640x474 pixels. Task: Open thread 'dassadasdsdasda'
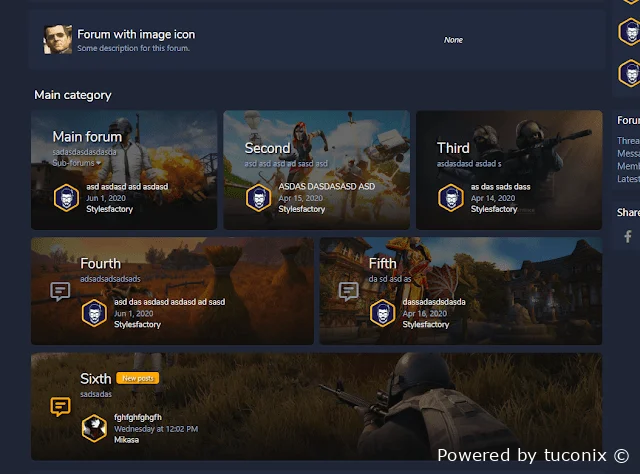pyautogui.click(x=434, y=302)
